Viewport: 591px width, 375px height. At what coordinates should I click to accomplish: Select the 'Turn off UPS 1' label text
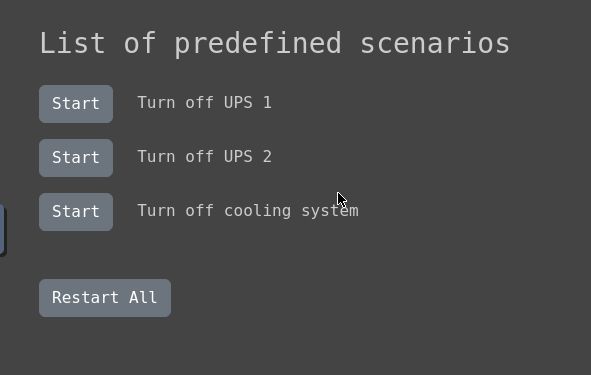click(205, 103)
